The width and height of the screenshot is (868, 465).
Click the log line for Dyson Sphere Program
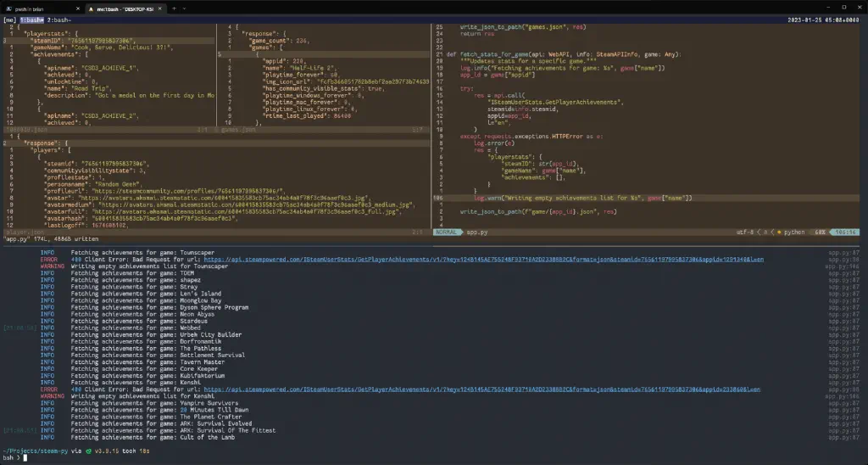coord(144,307)
